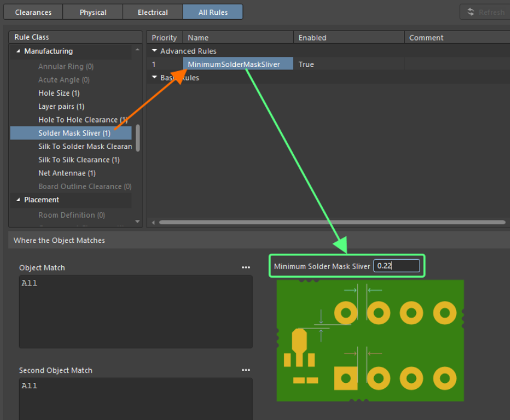Select Net Antennae rule class
The height and width of the screenshot is (420, 510).
[66, 173]
